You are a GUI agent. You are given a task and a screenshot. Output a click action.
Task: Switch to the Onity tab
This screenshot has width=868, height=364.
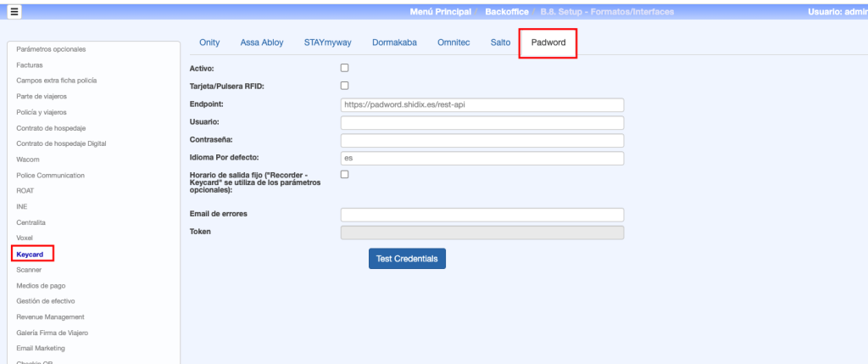click(209, 42)
